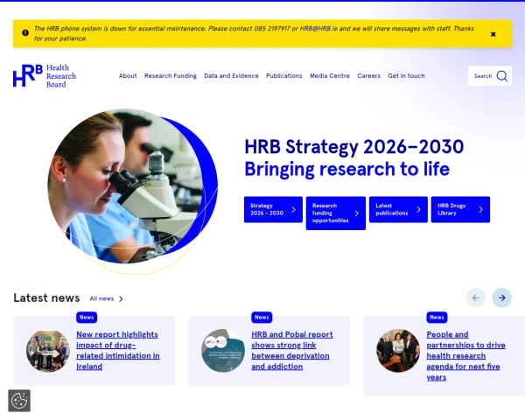Show previous news carousel slide
The height and width of the screenshot is (420, 525).
[476, 297]
